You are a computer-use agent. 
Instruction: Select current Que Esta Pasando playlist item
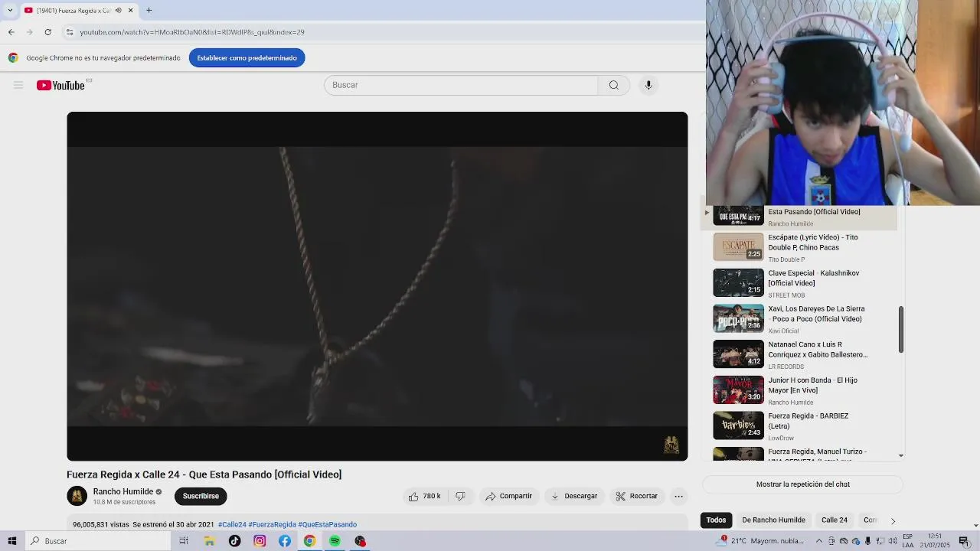point(799,217)
